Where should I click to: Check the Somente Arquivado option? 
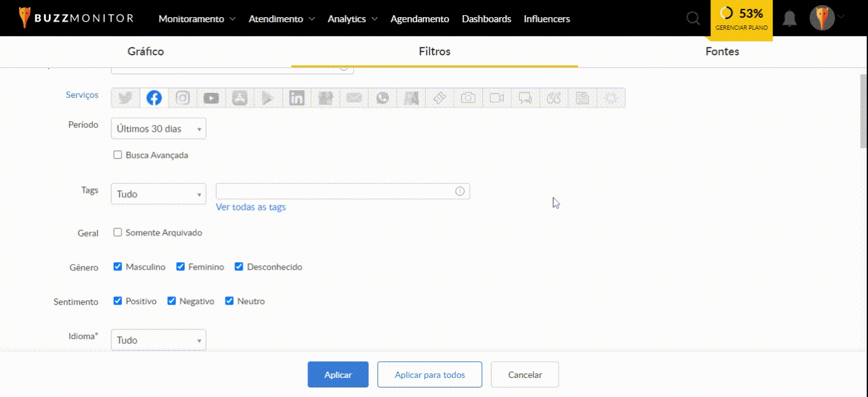pyautogui.click(x=118, y=232)
